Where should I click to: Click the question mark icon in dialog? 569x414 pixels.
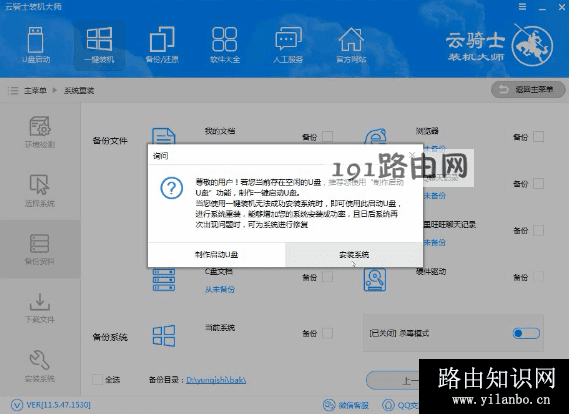point(171,188)
